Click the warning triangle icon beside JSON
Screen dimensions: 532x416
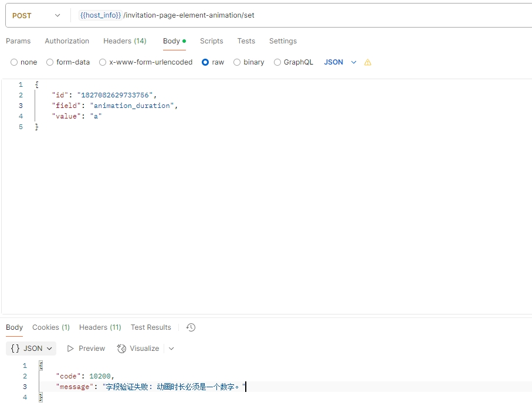[368, 62]
